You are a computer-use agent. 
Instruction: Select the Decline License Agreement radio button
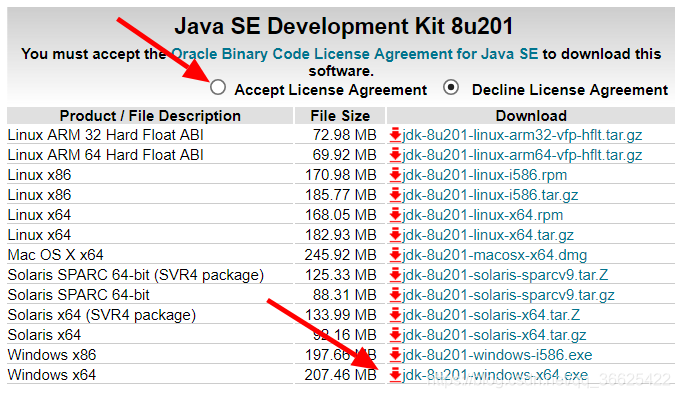pyautogui.click(x=451, y=88)
